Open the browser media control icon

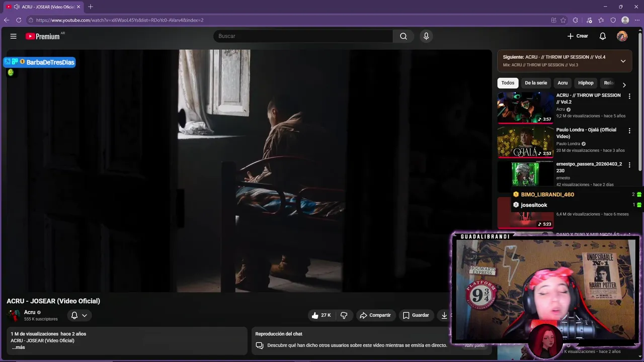click(x=589, y=20)
